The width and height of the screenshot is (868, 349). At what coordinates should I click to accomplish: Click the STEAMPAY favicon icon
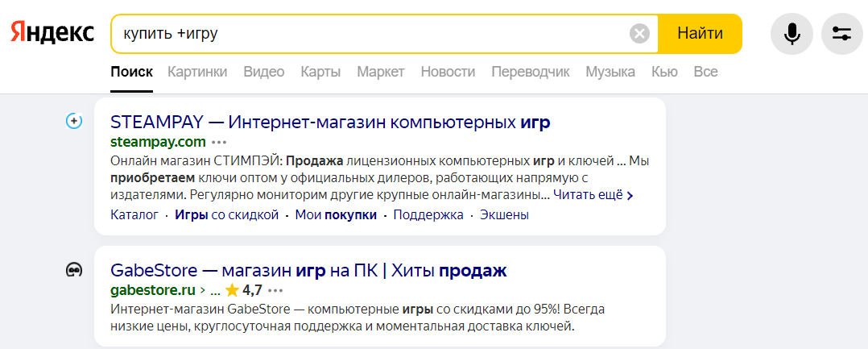click(73, 121)
